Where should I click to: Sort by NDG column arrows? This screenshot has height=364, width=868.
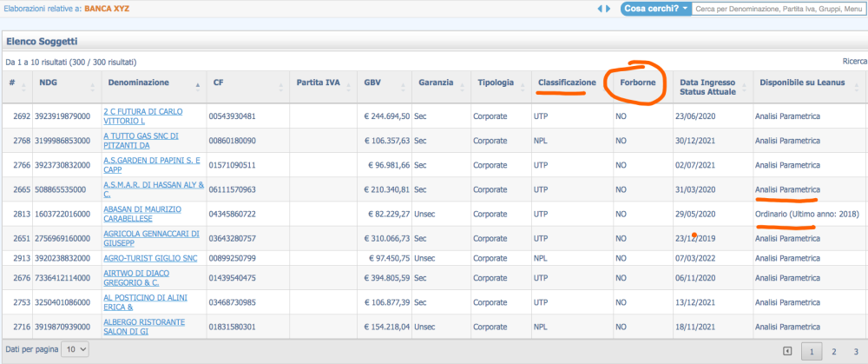pyautogui.click(x=92, y=83)
